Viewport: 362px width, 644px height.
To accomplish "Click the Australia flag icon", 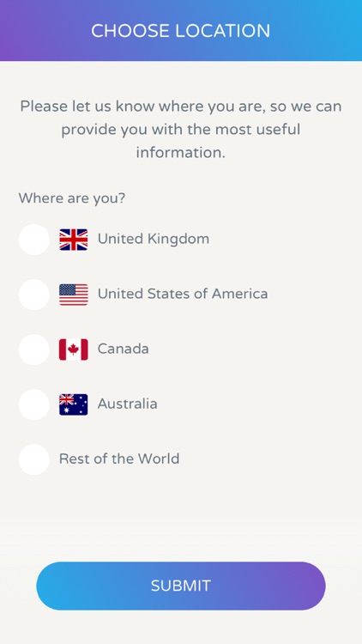I will [74, 404].
